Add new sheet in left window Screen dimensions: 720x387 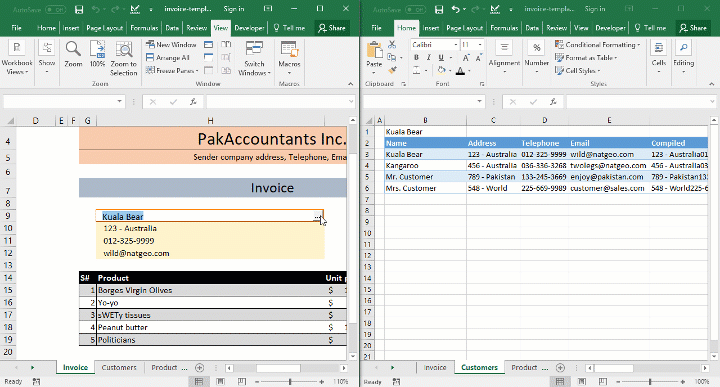point(199,367)
